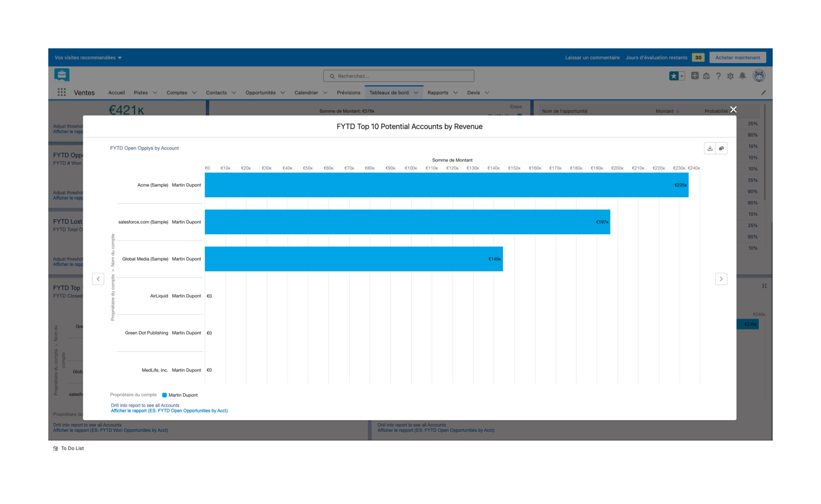
Task: Click the 30 days remaining badge
Action: click(x=698, y=58)
